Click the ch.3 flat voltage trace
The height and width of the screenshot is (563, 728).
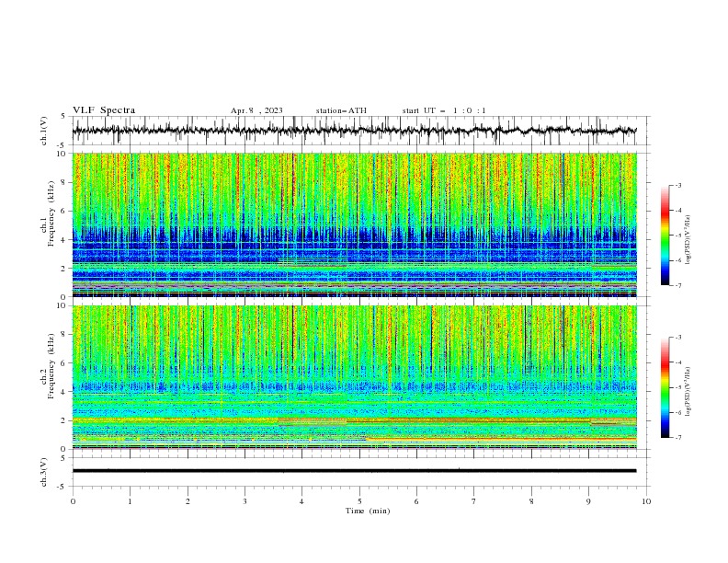tap(354, 471)
